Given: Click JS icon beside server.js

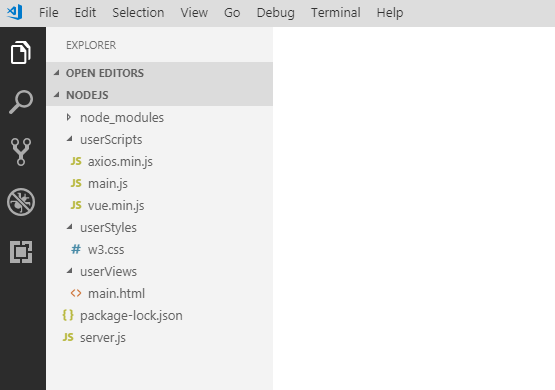Looking at the screenshot, I should (68, 337).
